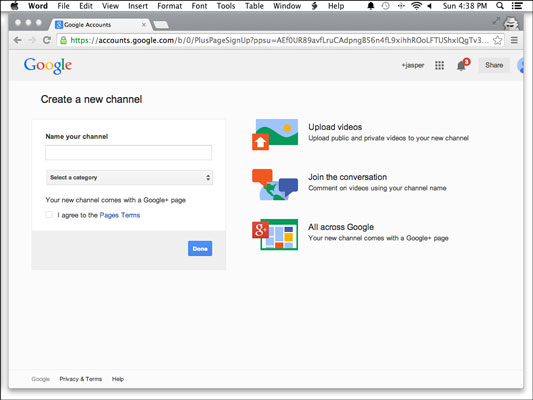Image resolution: width=533 pixels, height=400 pixels.
Task: Open the Edit menu
Action: [x=86, y=6]
